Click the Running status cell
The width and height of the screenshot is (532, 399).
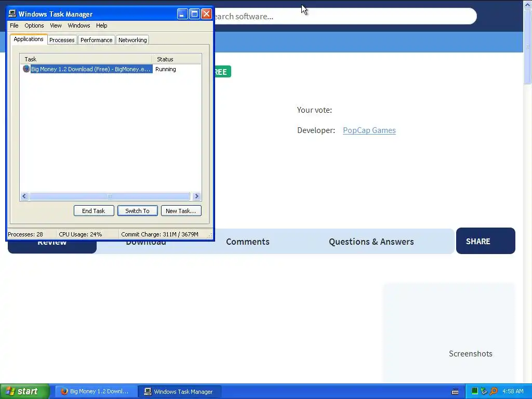[166, 69]
